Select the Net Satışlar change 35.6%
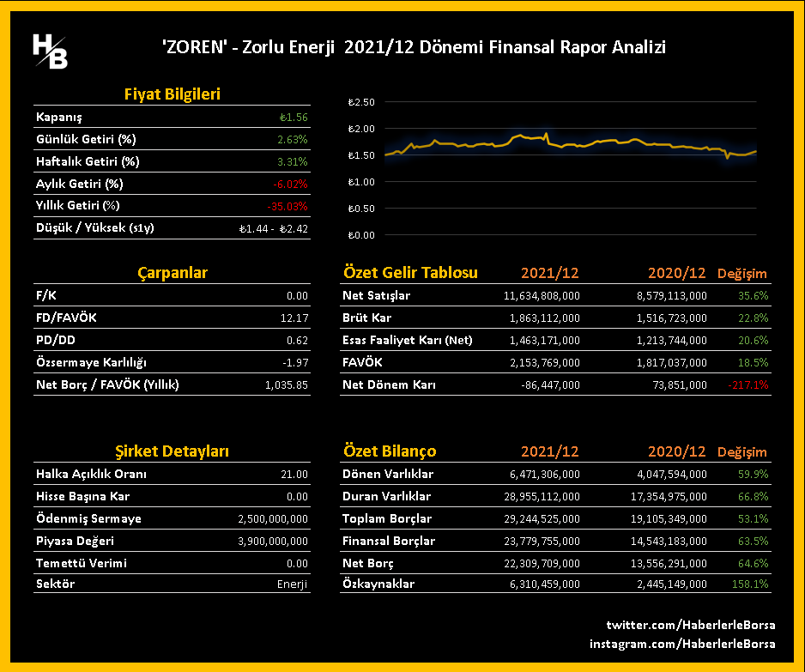Screen dimensions: 805x672 pos(754,296)
